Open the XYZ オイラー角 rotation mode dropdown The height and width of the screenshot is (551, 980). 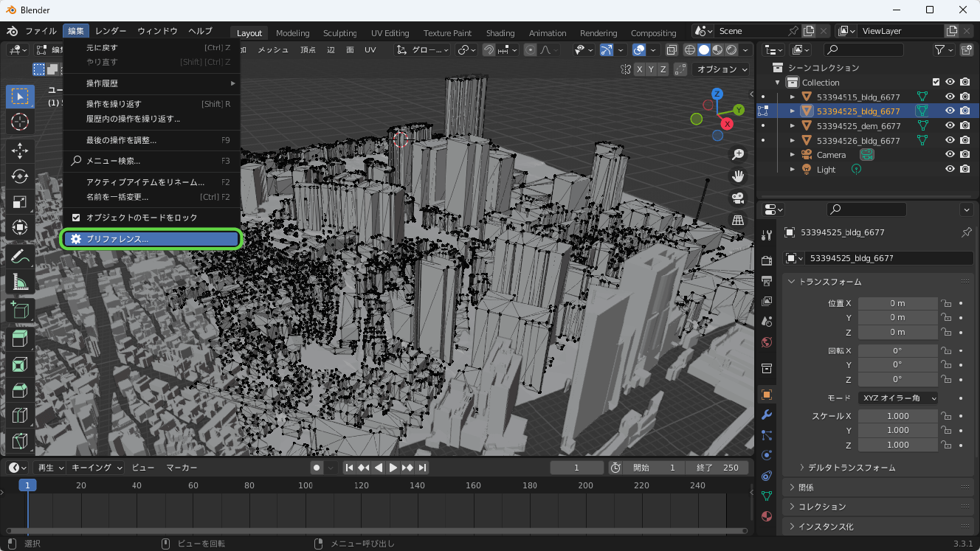[897, 398]
